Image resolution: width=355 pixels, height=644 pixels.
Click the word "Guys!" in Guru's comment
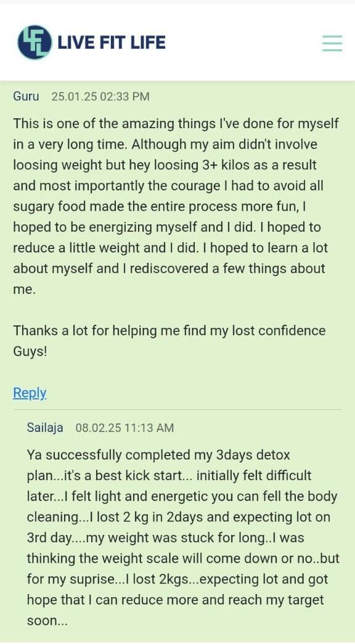coord(30,351)
